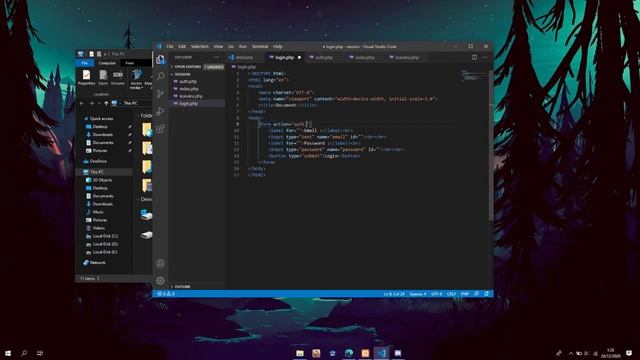
Task: Open the Source Control view in VS Code
Action: pyautogui.click(x=160, y=94)
